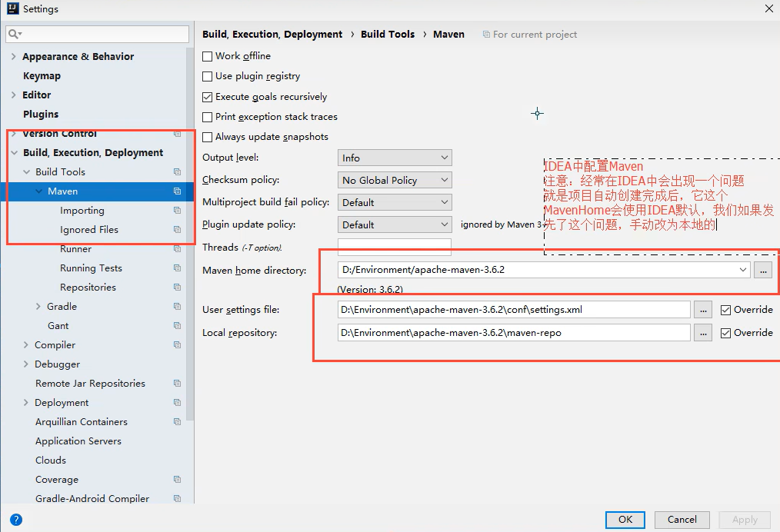Click Build, Execution, Deployment breadcrumb
Viewport: 780px width, 532px height.
272,35
